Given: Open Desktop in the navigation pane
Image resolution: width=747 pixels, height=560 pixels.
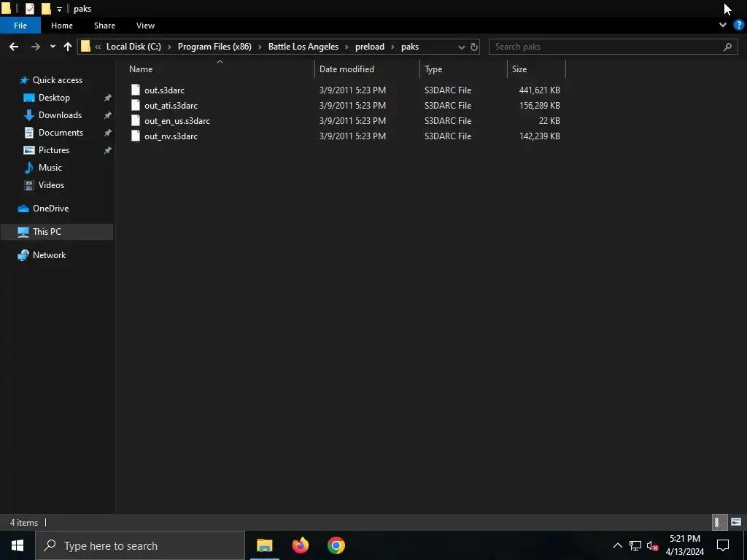Looking at the screenshot, I should [x=54, y=98].
